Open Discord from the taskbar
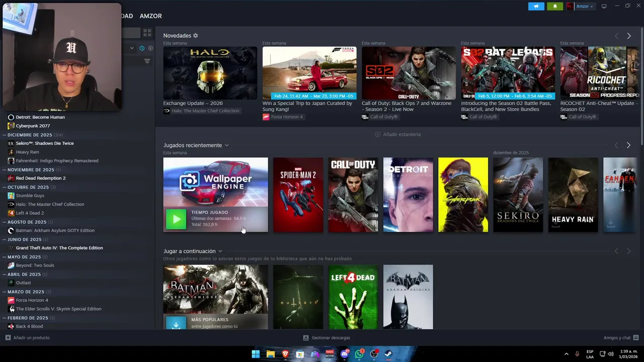This screenshot has width=644, height=362. point(345,354)
